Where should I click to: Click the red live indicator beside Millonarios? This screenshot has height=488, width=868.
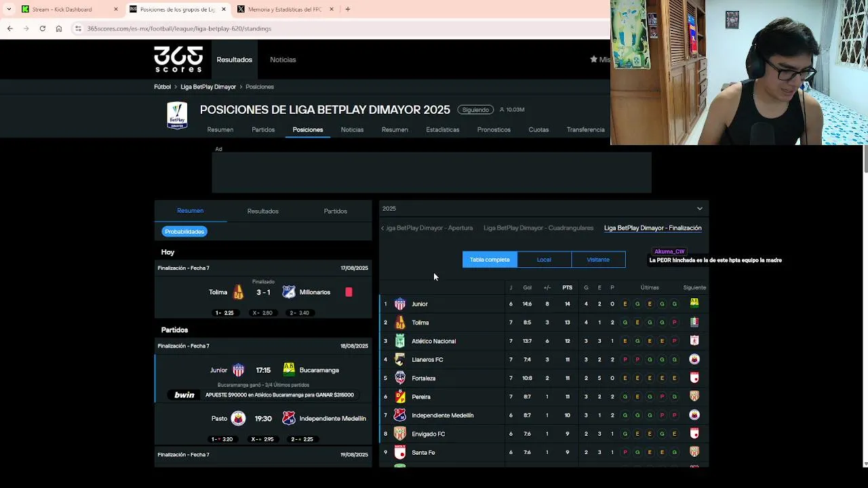[x=349, y=292]
